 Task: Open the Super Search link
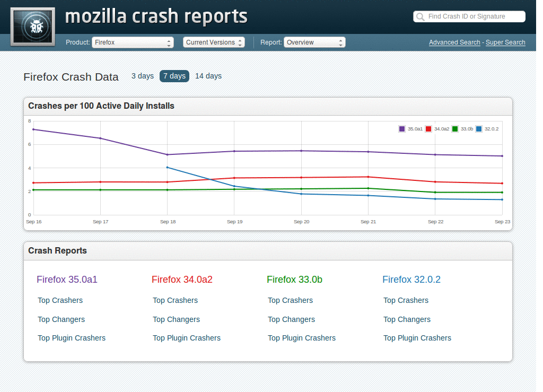pos(505,42)
